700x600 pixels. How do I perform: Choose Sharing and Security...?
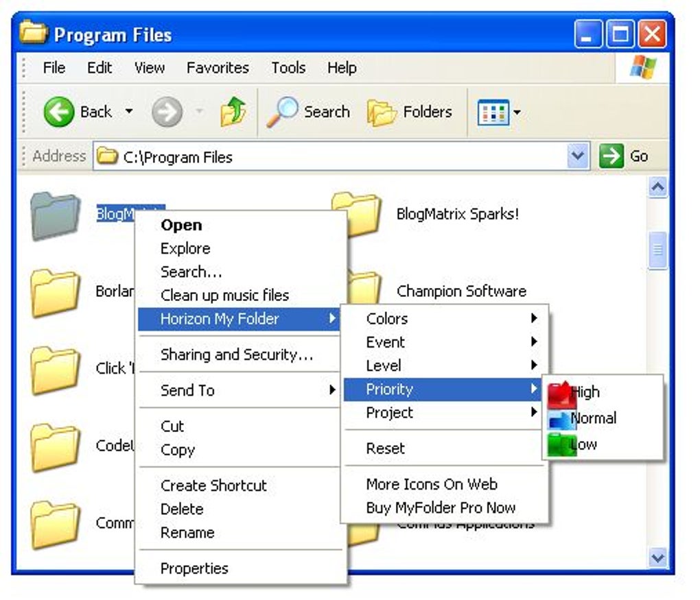(x=240, y=355)
